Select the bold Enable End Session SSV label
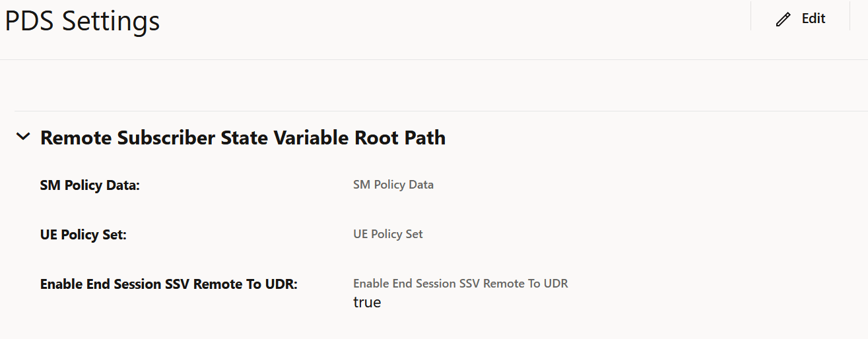Screen dimensions: 868x339 [169, 284]
